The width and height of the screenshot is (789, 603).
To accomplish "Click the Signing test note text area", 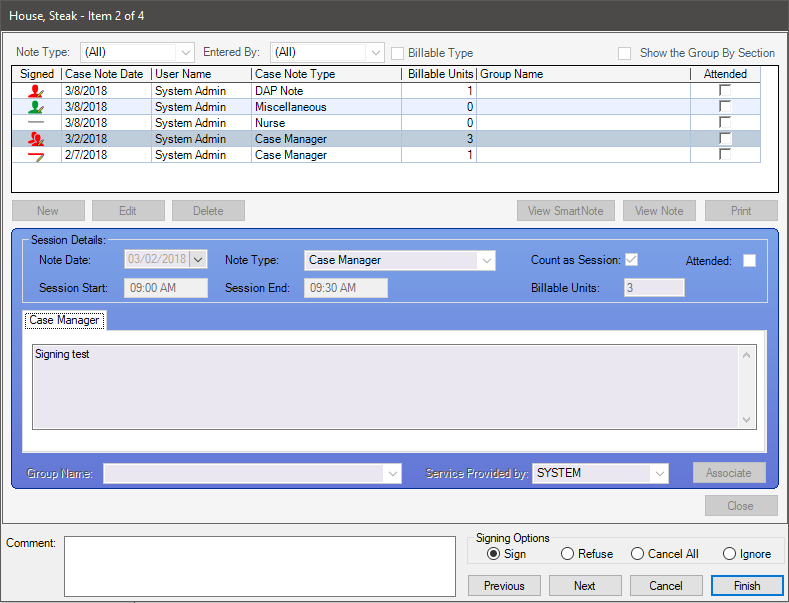I will (x=385, y=387).
